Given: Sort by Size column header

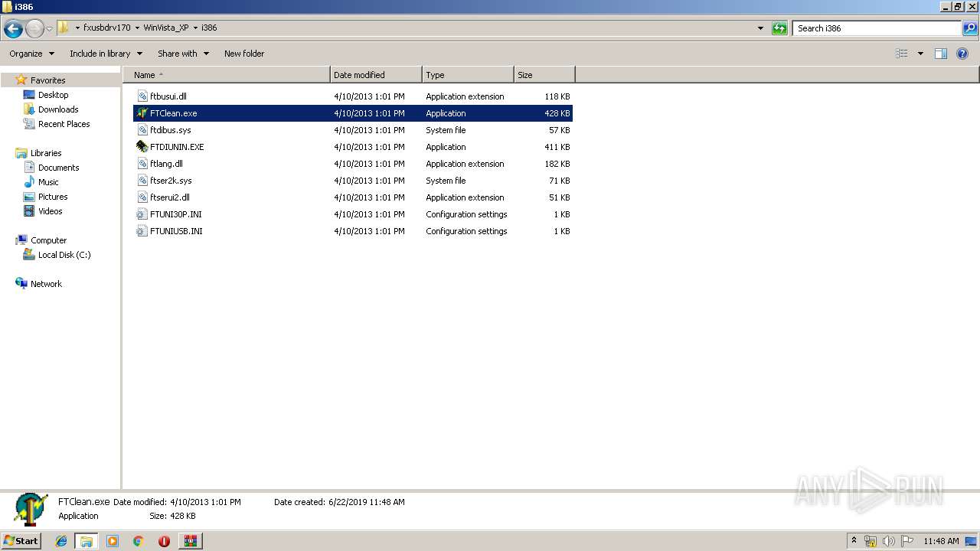Looking at the screenshot, I should 544,75.
